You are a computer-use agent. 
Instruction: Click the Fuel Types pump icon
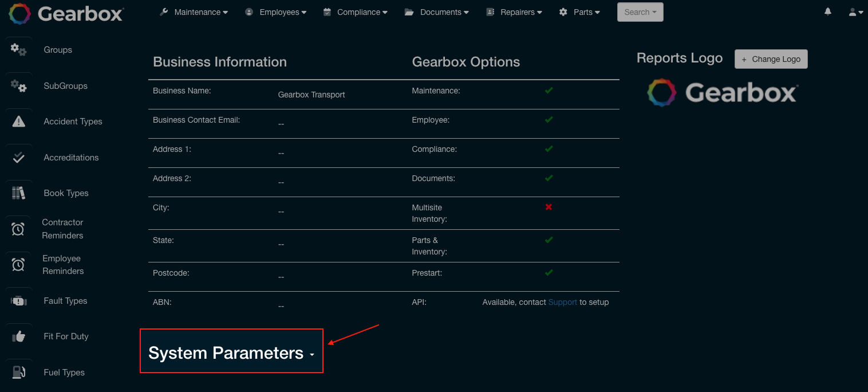tap(18, 373)
